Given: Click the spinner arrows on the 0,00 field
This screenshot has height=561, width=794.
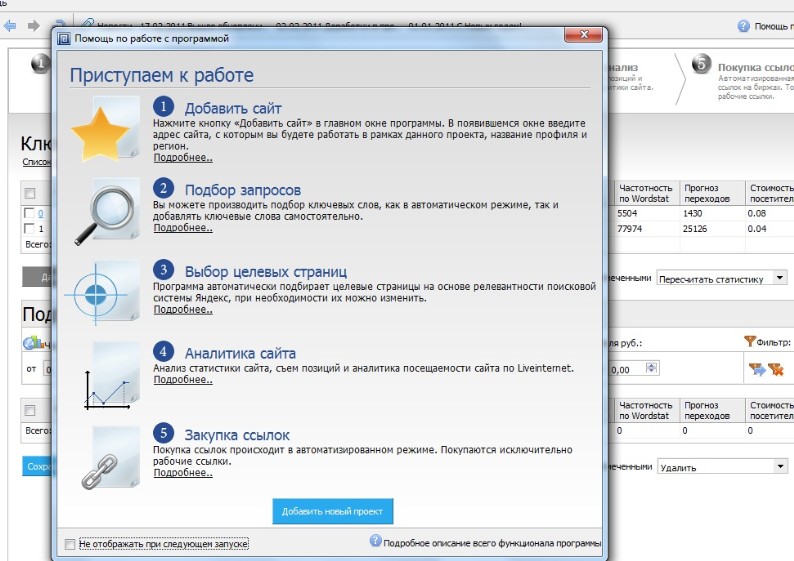Looking at the screenshot, I should [651, 368].
